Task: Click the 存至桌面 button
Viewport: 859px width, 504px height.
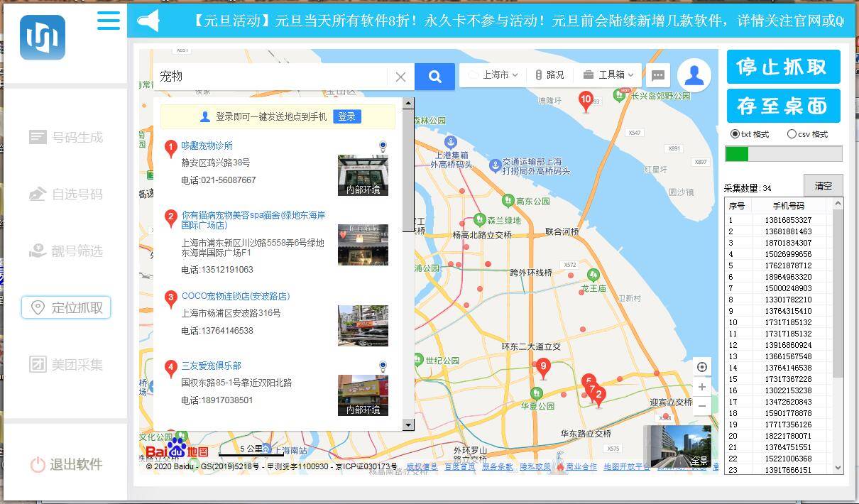Action: 783,105
